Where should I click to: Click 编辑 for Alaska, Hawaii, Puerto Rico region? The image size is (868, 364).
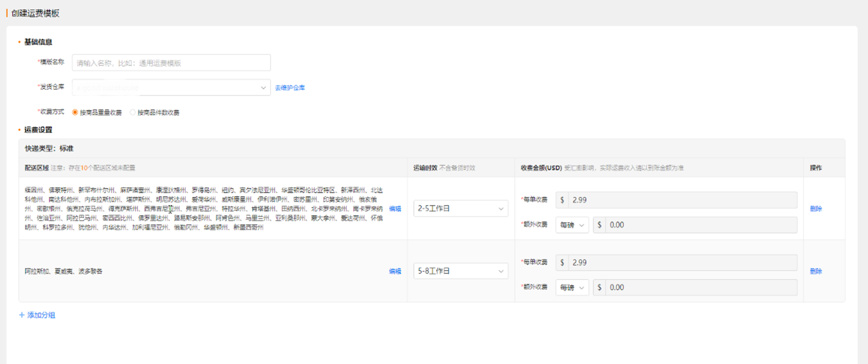(395, 271)
